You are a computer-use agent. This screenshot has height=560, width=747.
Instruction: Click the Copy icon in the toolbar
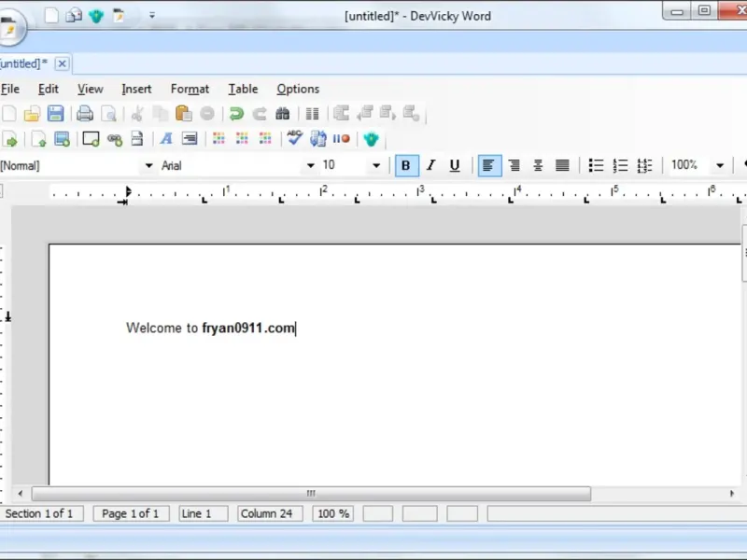point(161,114)
